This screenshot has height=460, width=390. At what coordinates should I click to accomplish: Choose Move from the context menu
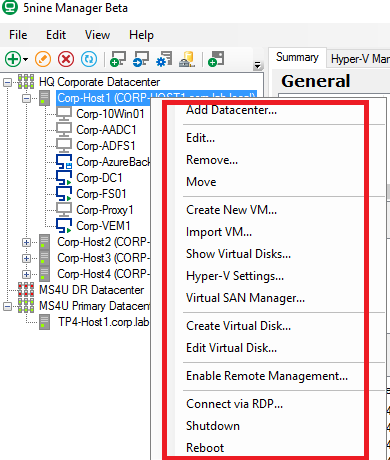[201, 182]
